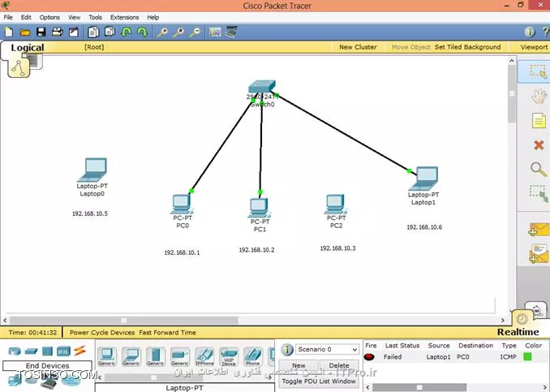Reset zoom with the middle magnifier icon
Viewport: 550px width, 392px height.
click(178, 32)
